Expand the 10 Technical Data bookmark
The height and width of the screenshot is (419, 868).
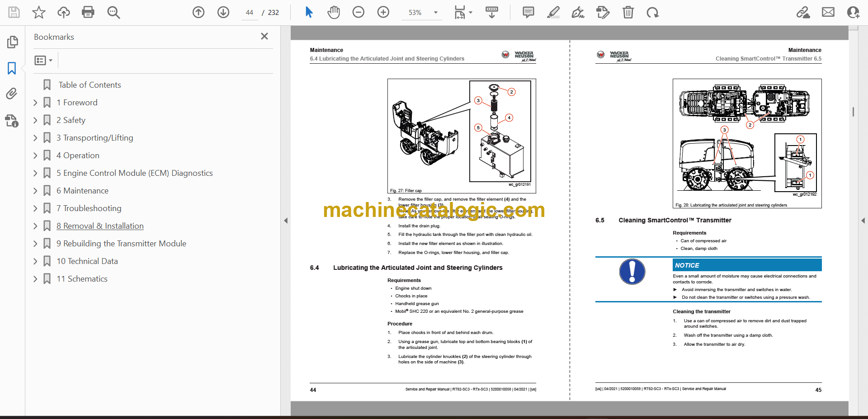click(x=35, y=261)
